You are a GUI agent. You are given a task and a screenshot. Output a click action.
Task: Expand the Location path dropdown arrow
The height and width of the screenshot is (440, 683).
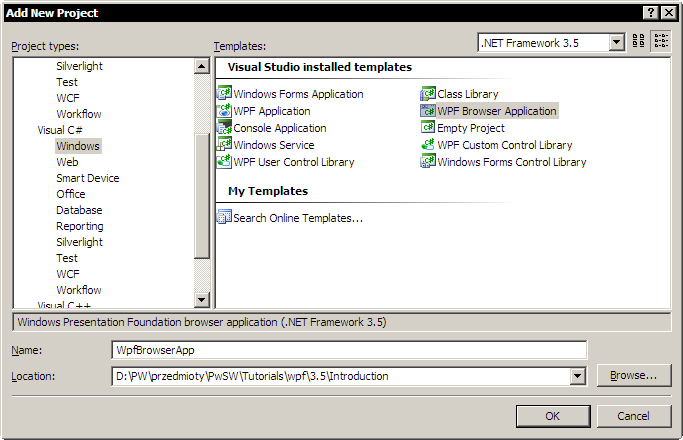pyautogui.click(x=577, y=376)
